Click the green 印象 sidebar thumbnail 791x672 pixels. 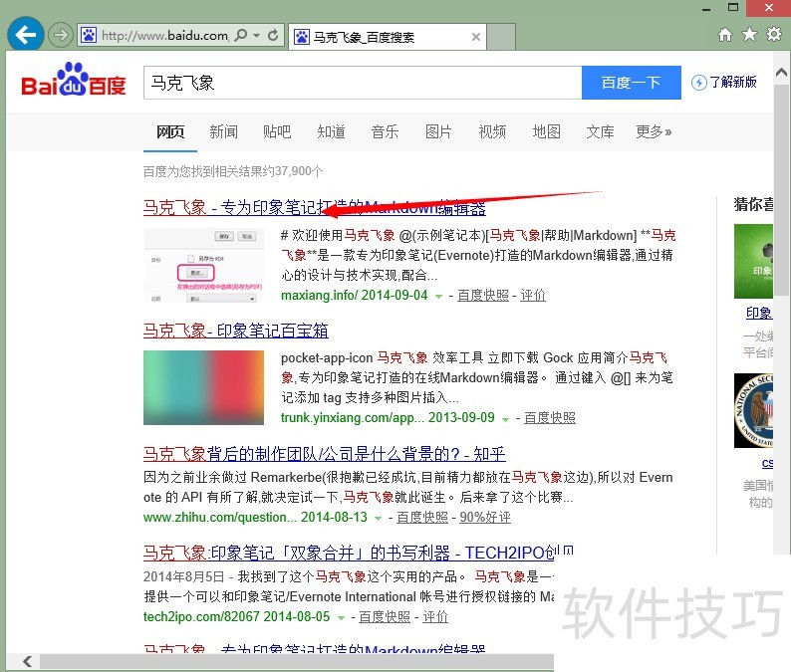[754, 261]
